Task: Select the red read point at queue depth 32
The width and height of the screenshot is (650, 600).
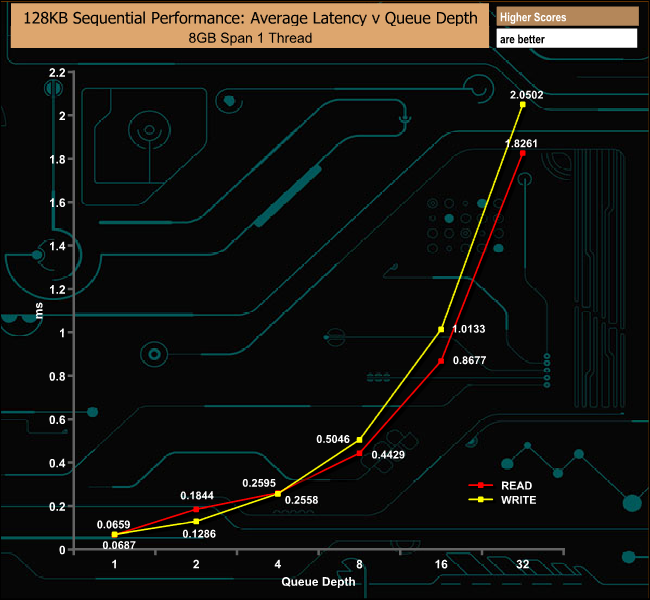Action: coord(523,153)
